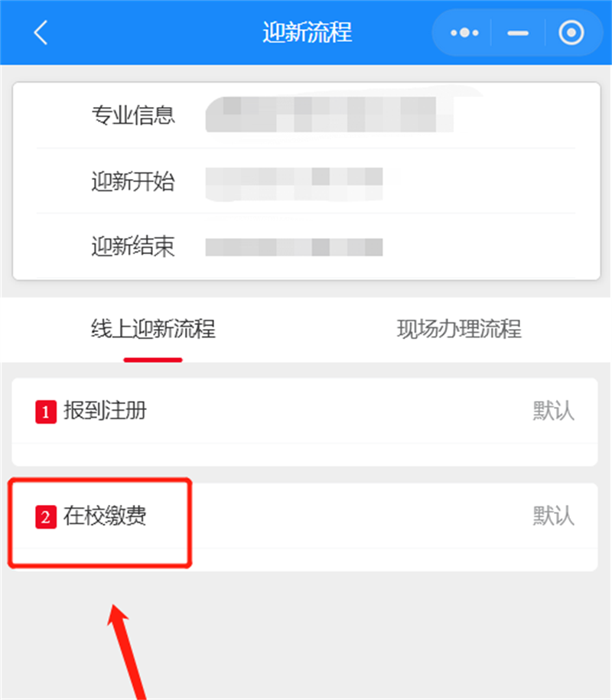
Task: Minimize the mini program with dash icon
Action: [x=518, y=33]
